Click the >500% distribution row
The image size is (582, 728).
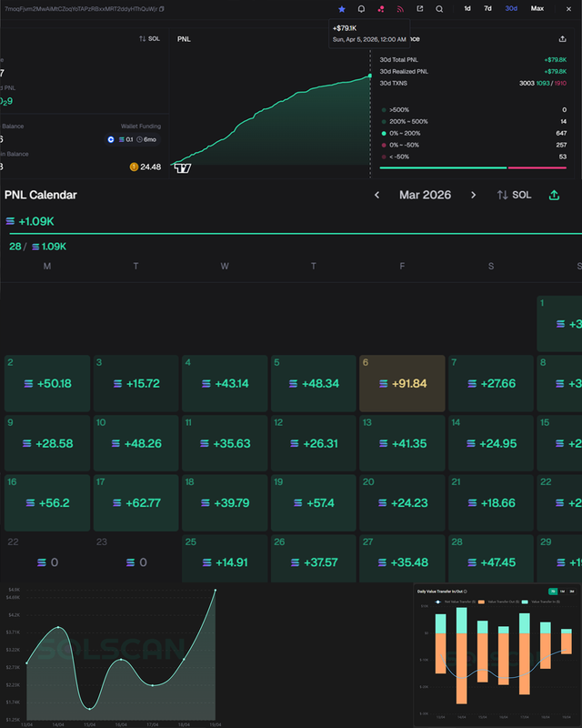(474, 110)
